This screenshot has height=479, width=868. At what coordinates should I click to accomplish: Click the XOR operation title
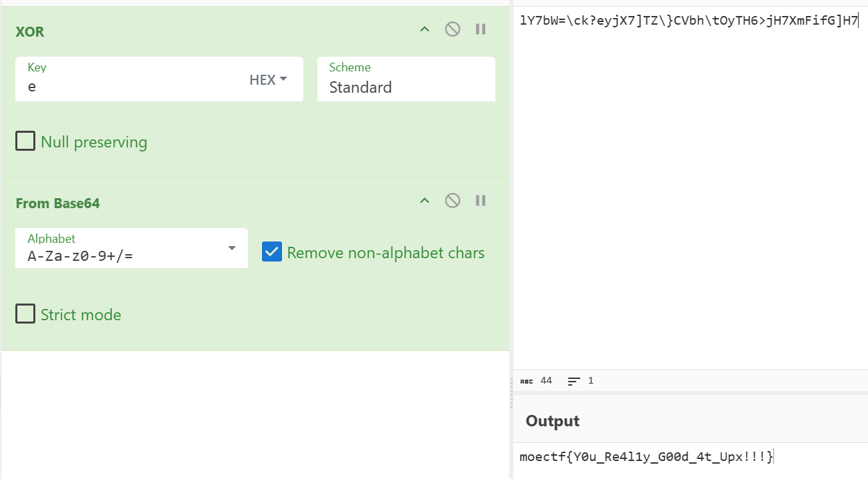point(30,32)
